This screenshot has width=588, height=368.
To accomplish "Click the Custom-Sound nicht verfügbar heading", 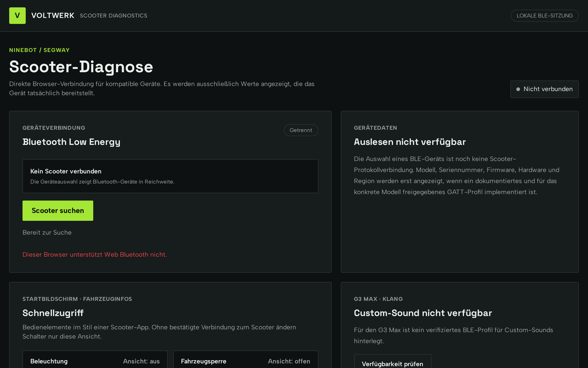I will click(423, 313).
